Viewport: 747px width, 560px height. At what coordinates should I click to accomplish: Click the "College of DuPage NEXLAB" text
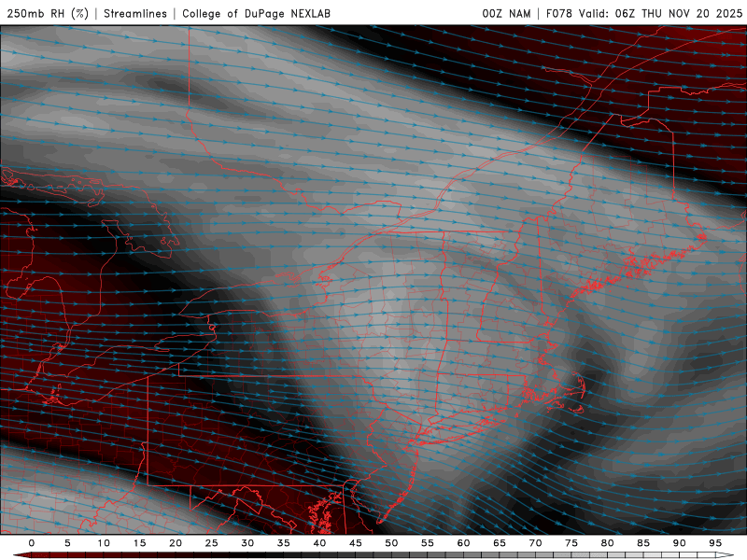pyautogui.click(x=256, y=13)
